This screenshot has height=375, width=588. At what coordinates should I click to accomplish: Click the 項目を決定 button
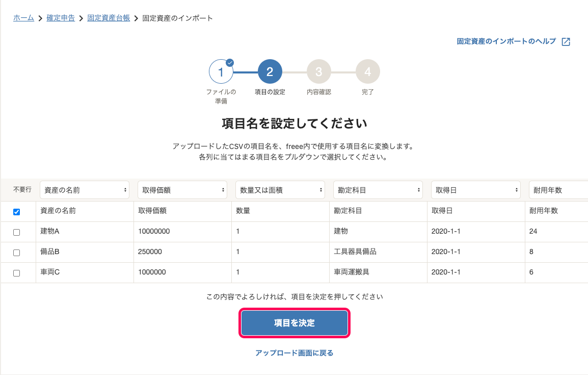point(295,323)
